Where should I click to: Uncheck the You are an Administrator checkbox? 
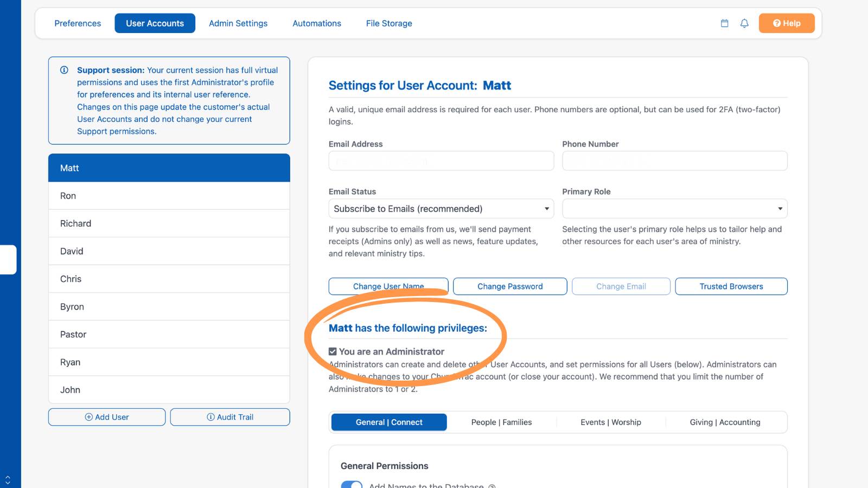click(x=333, y=351)
